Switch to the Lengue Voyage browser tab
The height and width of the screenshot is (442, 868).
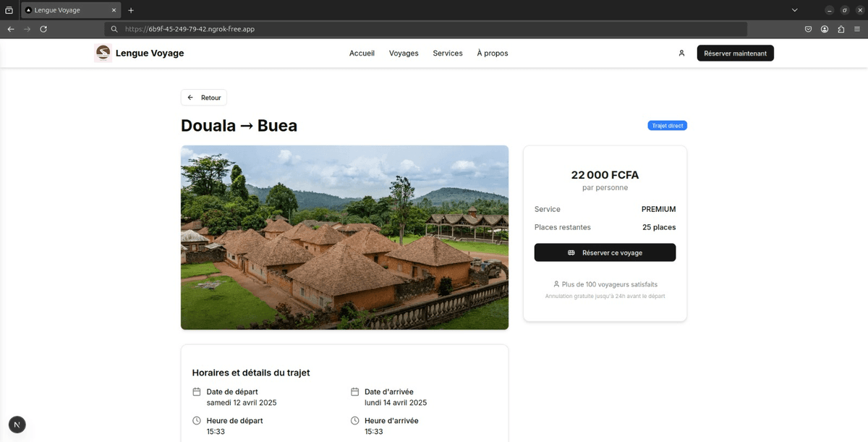[x=65, y=10]
